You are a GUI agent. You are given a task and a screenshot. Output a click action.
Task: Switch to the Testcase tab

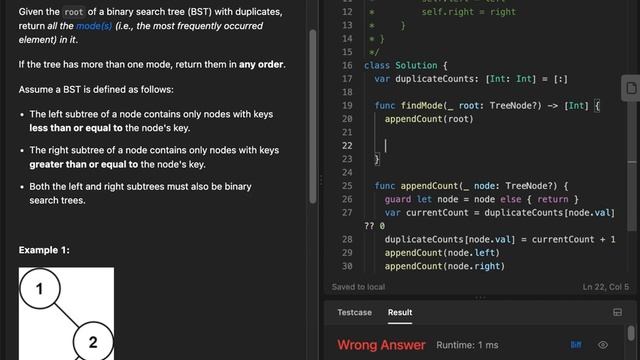tap(354, 312)
